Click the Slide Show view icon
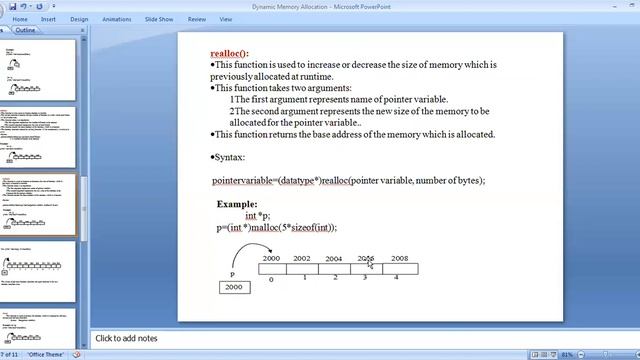This screenshot has height=360, width=640. (x=553, y=355)
